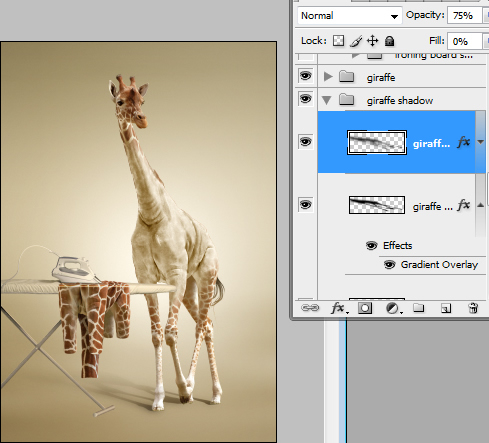
Task: Collapse effects on second giraffe ... layer
Action: 480,205
